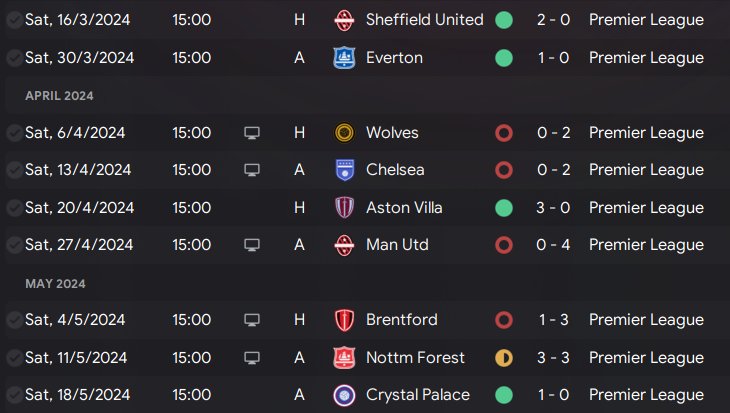Click the TV broadcast icon for Chelsea match
The image size is (730, 413).
coord(252,170)
